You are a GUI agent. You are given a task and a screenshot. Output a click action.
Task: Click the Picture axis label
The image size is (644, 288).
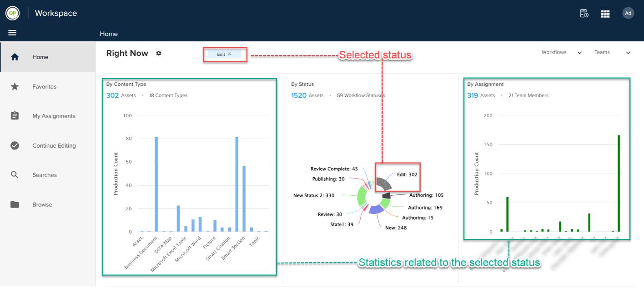click(209, 243)
